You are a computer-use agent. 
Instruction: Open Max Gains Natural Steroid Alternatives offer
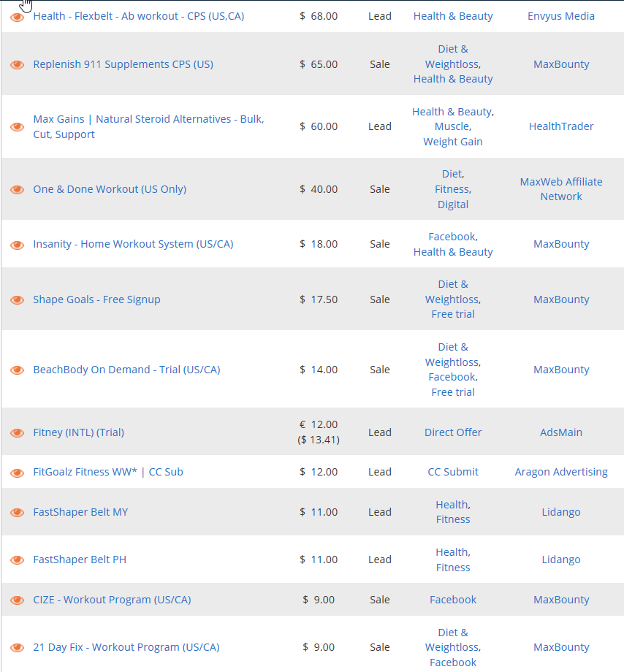(x=149, y=126)
